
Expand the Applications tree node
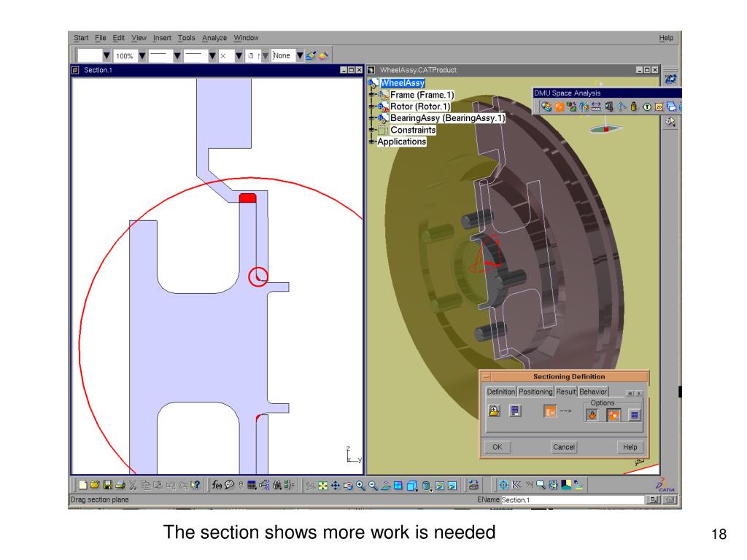pyautogui.click(x=372, y=141)
